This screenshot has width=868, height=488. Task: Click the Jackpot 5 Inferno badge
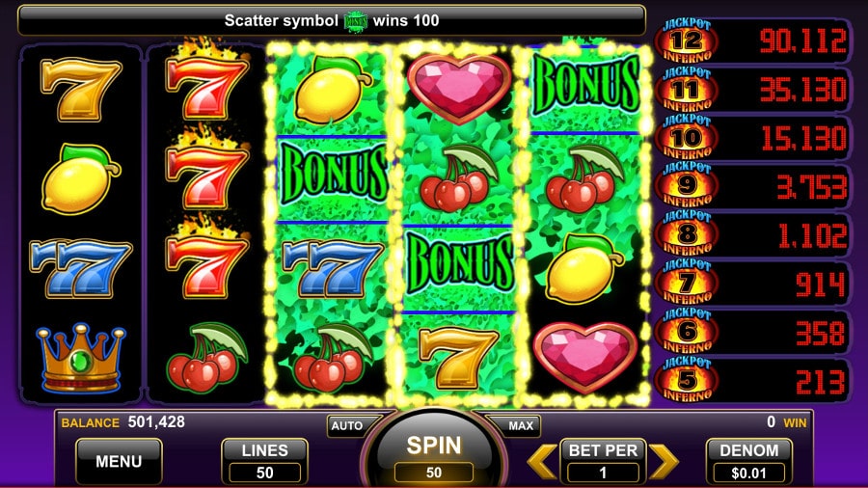coord(687,380)
